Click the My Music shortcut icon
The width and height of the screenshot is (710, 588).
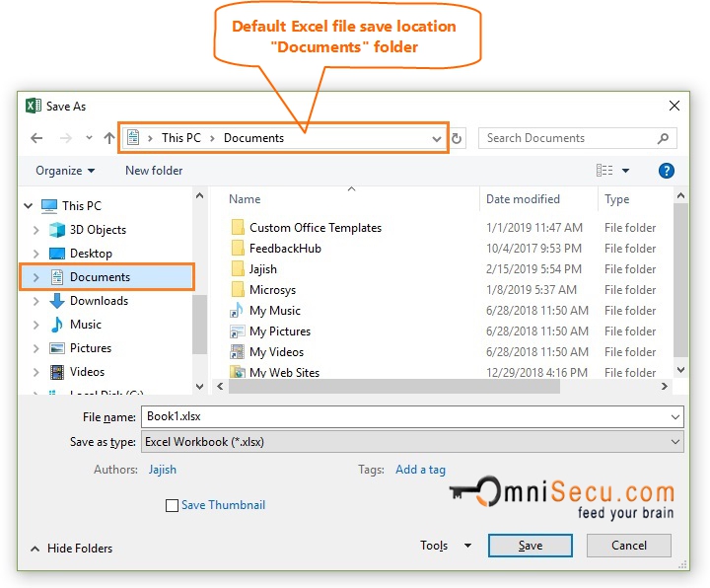237,311
